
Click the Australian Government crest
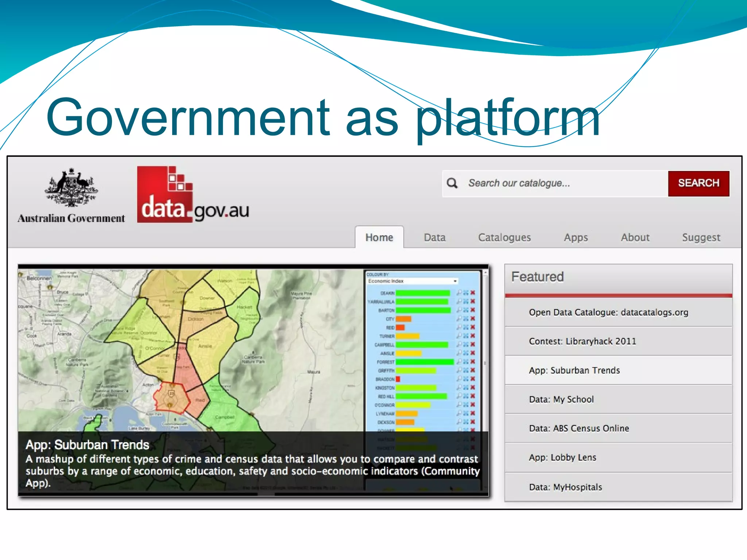[71, 187]
